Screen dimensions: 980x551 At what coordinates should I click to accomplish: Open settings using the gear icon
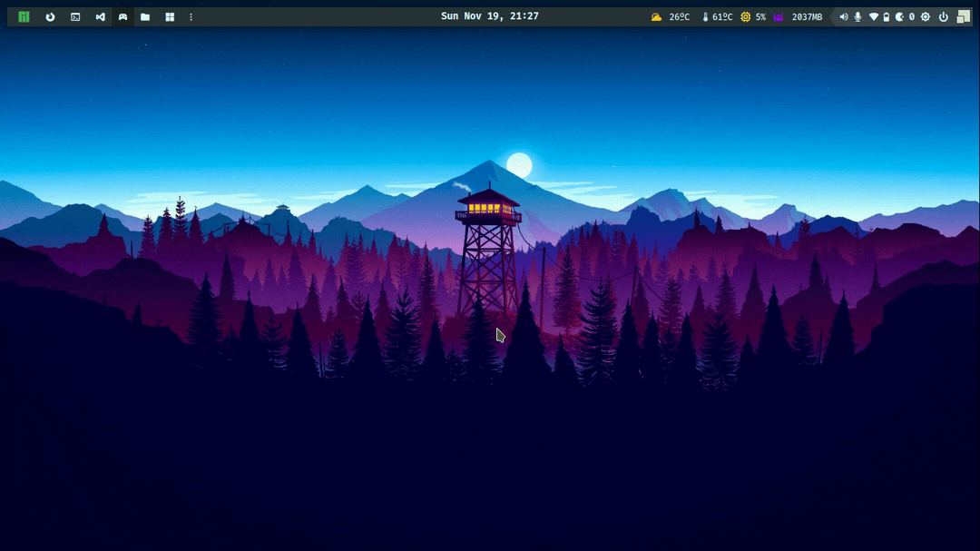coord(926,17)
